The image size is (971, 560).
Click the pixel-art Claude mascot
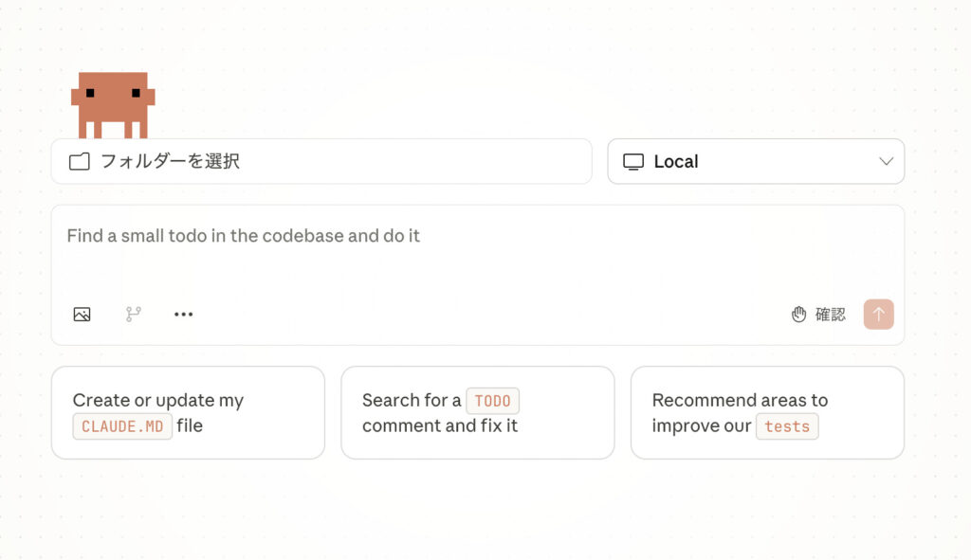pyautogui.click(x=112, y=104)
